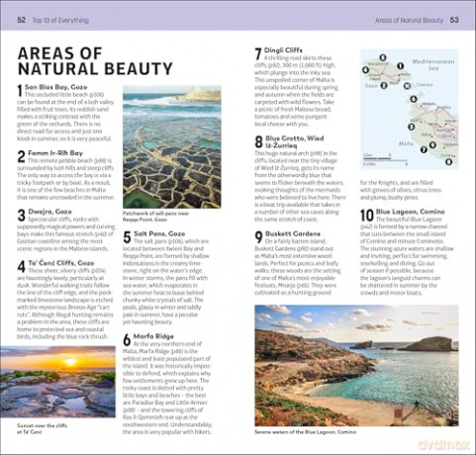Open the Salt Pans, Gozo entry heading

(x=159, y=233)
